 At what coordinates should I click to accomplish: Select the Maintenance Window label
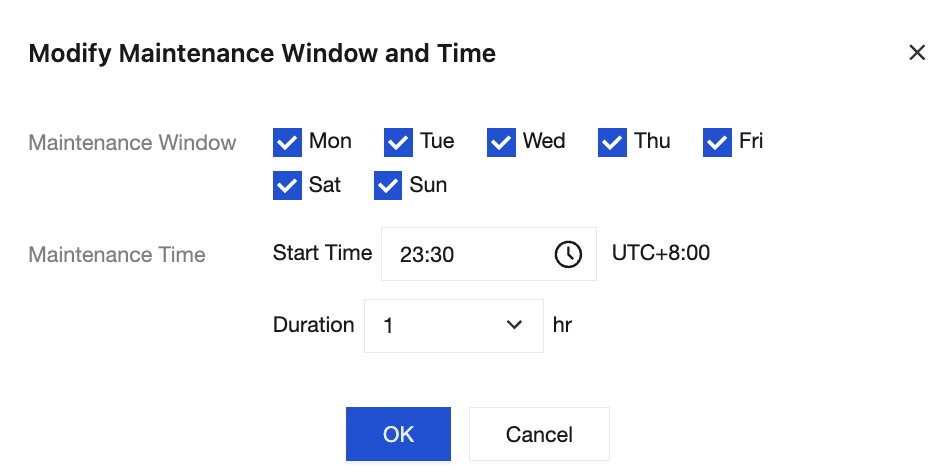click(132, 142)
